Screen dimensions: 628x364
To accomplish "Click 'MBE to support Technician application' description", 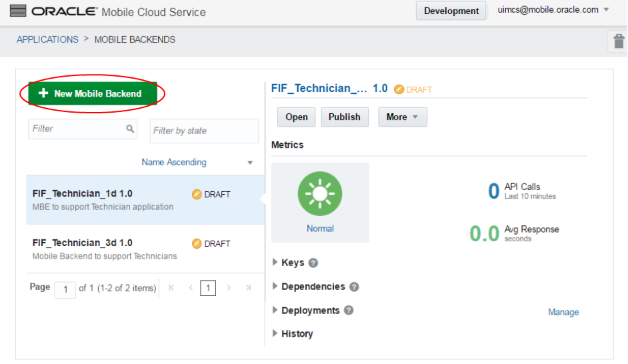I will point(103,207).
